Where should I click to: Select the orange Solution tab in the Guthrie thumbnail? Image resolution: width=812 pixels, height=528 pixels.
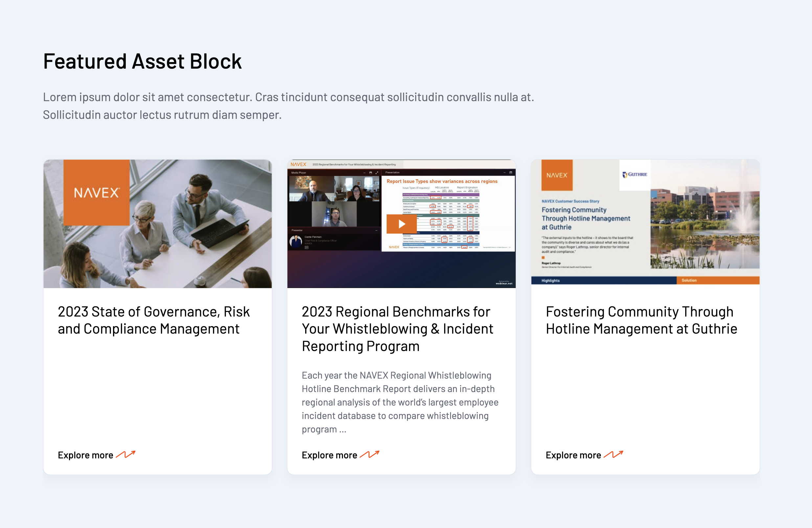(x=689, y=280)
